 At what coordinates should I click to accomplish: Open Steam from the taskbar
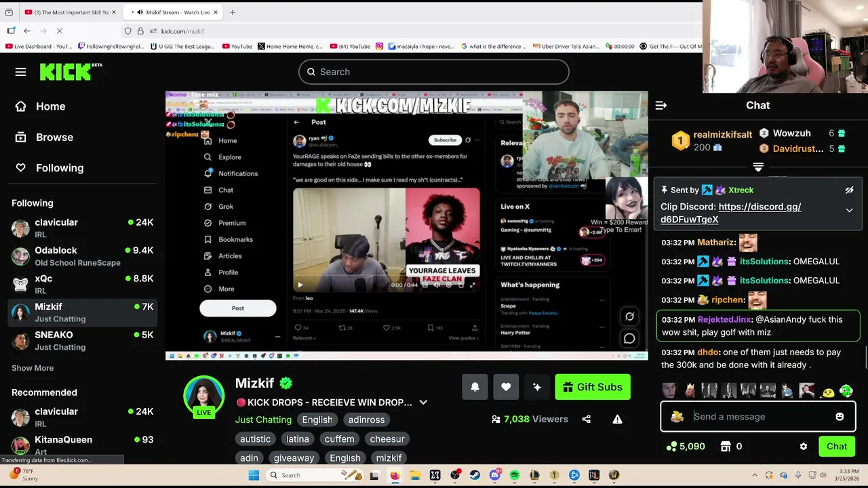coord(475,475)
